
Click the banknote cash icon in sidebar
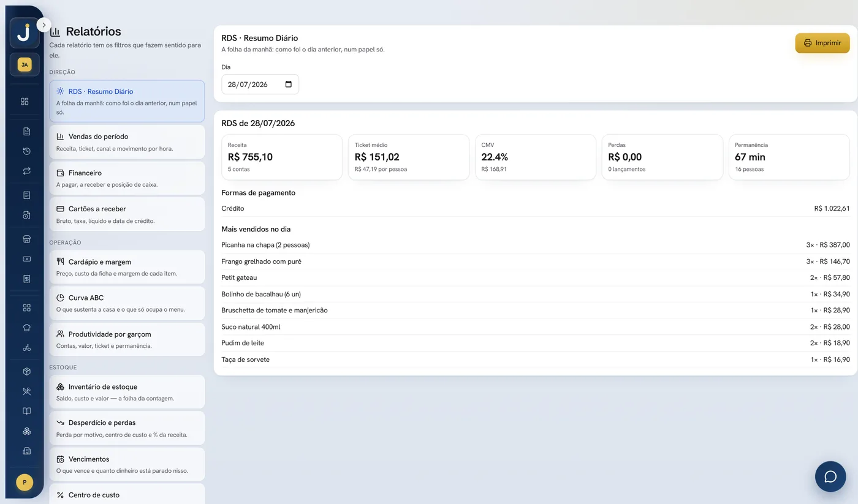coord(26,259)
